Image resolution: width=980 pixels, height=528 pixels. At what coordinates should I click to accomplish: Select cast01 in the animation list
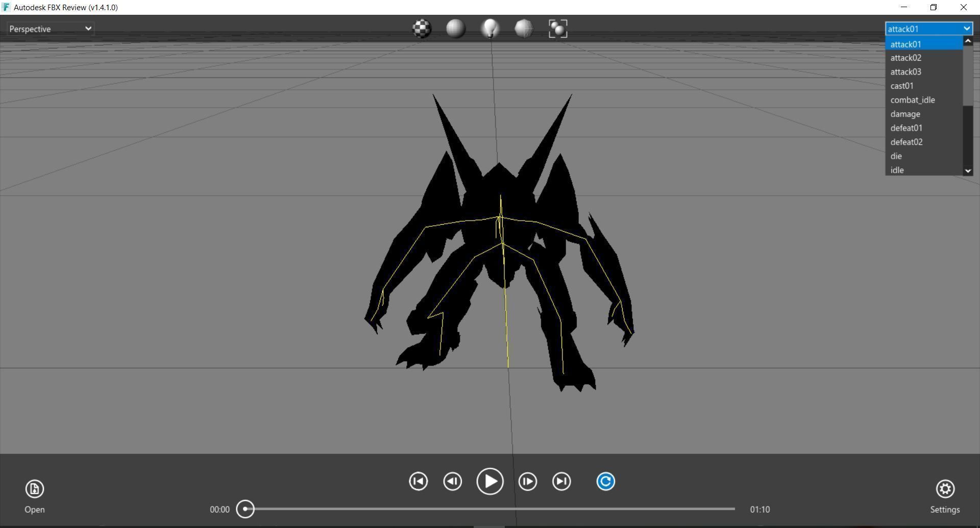(924, 86)
